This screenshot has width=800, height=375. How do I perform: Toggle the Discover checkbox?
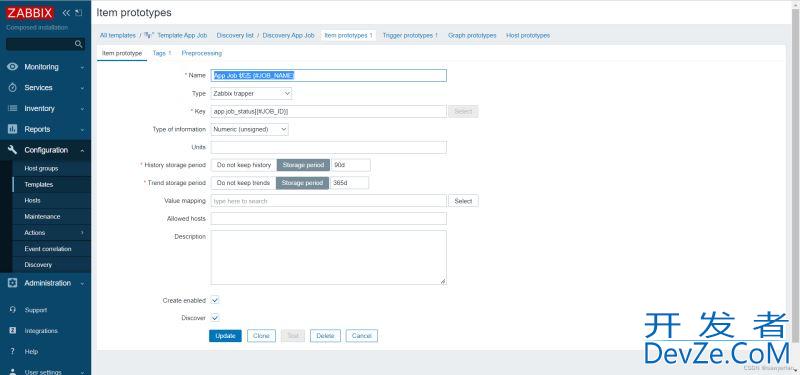click(x=215, y=318)
